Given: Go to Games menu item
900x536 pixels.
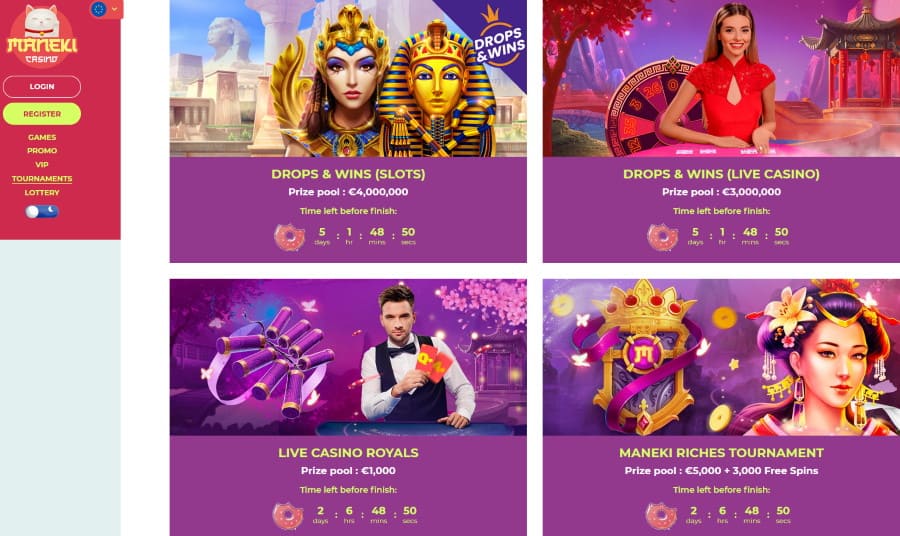Looking at the screenshot, I should [42, 137].
